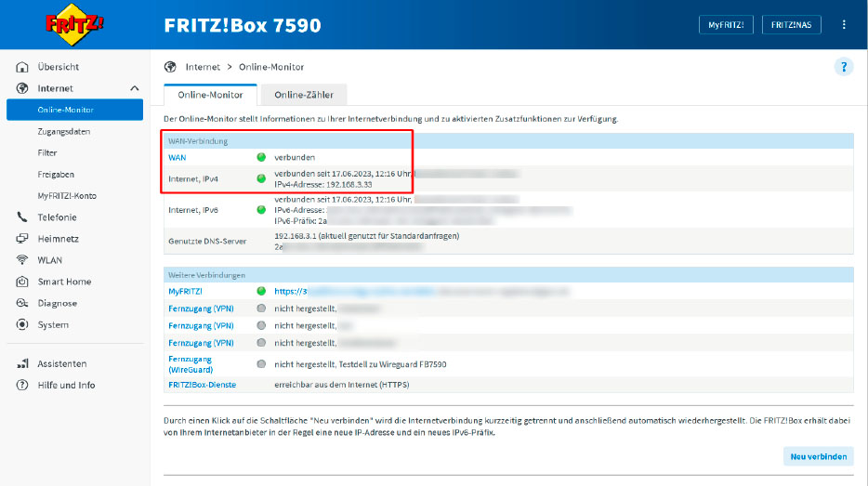Open Freigaben submenu item
Viewport: 868px width, 486px height.
56,175
